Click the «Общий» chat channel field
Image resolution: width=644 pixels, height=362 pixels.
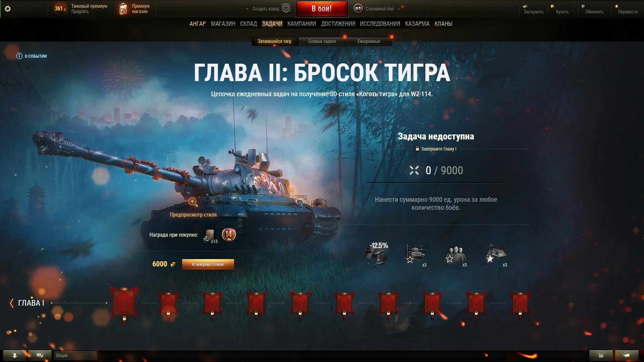point(75,355)
